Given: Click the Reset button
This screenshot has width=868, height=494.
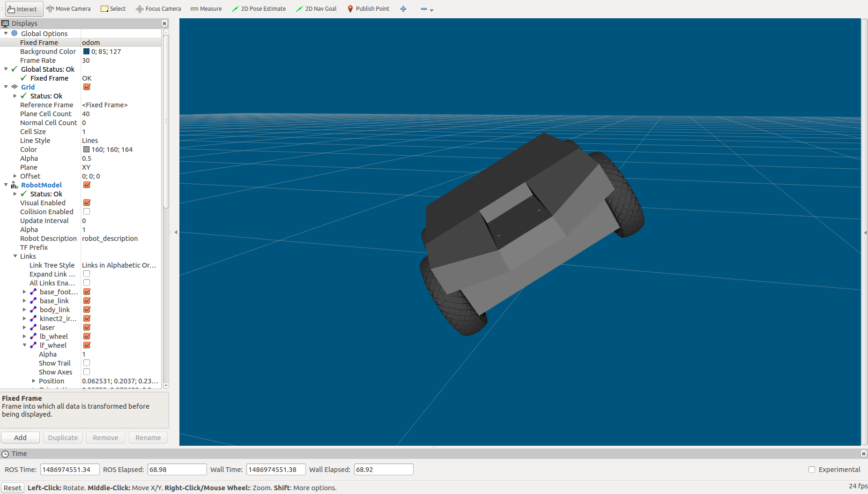Looking at the screenshot, I should 13,488.
